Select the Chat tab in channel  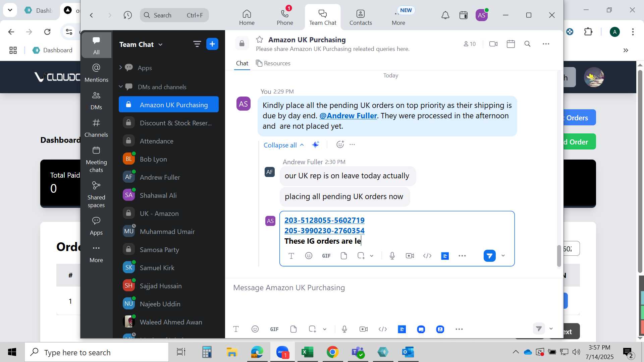pos(242,63)
